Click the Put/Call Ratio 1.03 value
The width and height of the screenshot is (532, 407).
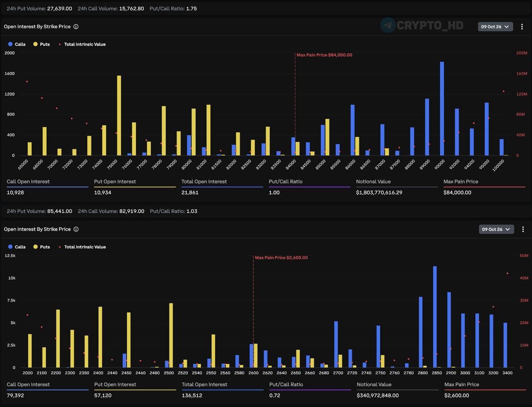[192, 211]
